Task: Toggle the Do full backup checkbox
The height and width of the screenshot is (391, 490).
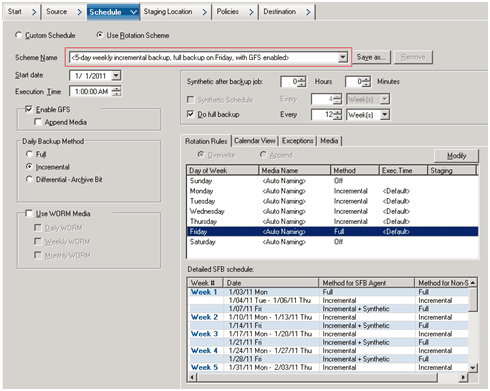Action: (x=191, y=114)
